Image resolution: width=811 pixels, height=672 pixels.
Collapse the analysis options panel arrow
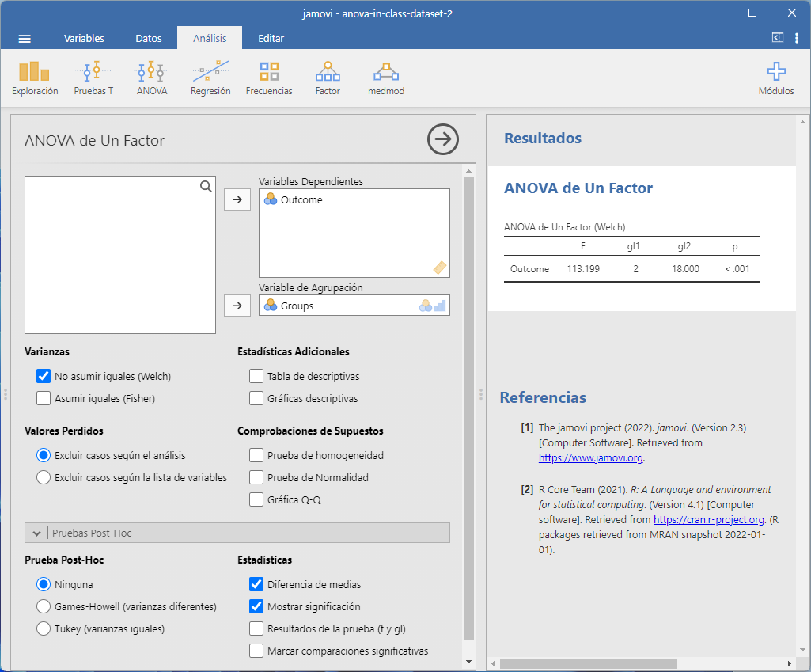(443, 139)
